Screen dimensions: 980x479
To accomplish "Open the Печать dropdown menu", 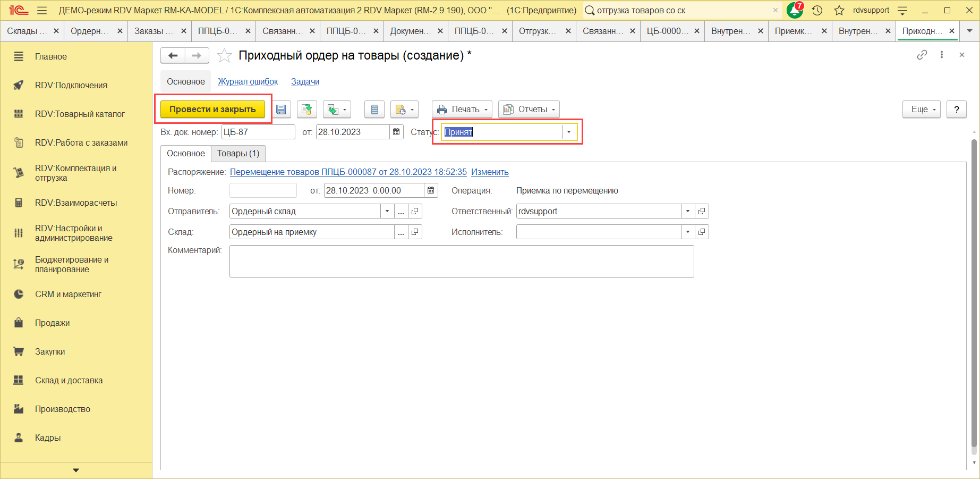I will click(462, 110).
